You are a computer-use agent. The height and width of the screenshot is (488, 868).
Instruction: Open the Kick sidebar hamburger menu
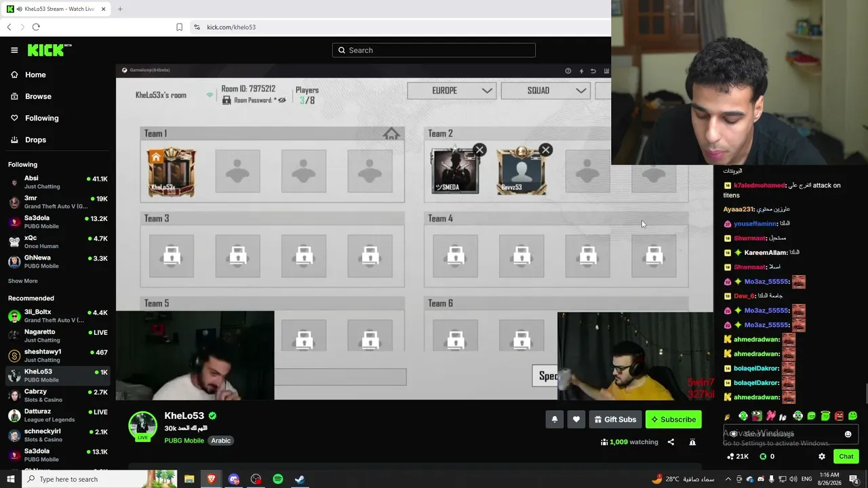click(14, 50)
